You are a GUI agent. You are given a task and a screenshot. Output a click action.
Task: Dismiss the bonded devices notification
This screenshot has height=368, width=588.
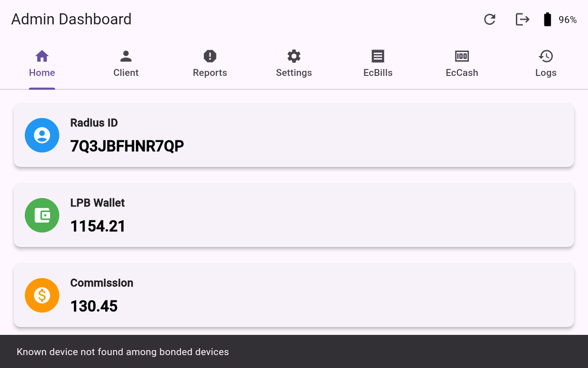[x=294, y=351]
